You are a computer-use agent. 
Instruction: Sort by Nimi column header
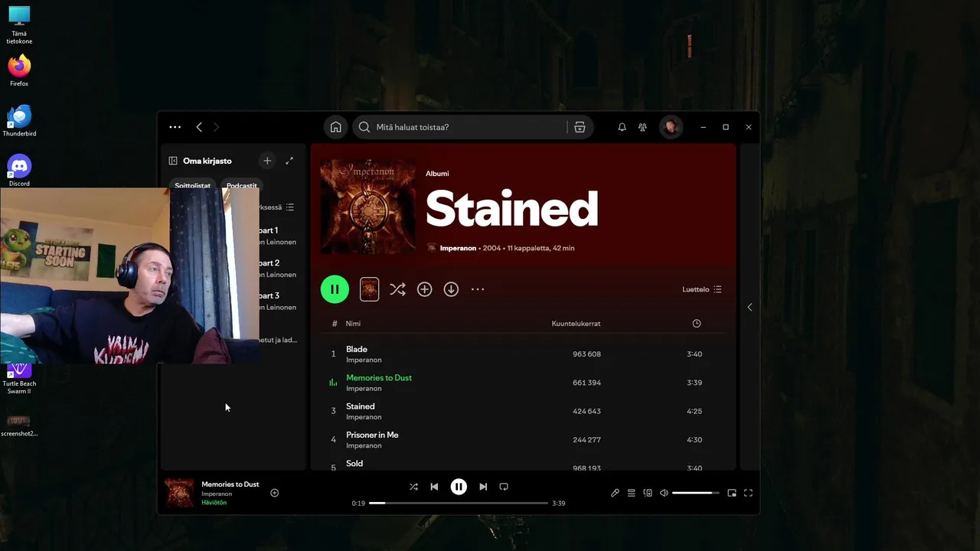coord(353,324)
